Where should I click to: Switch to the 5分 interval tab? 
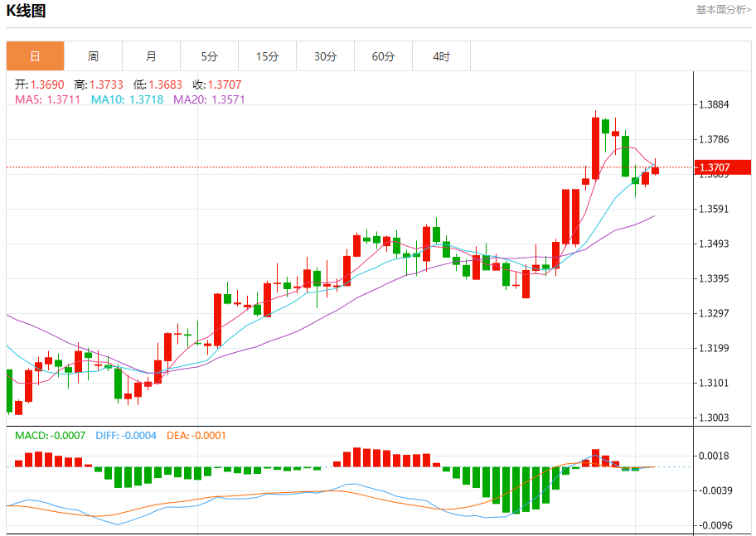(209, 56)
